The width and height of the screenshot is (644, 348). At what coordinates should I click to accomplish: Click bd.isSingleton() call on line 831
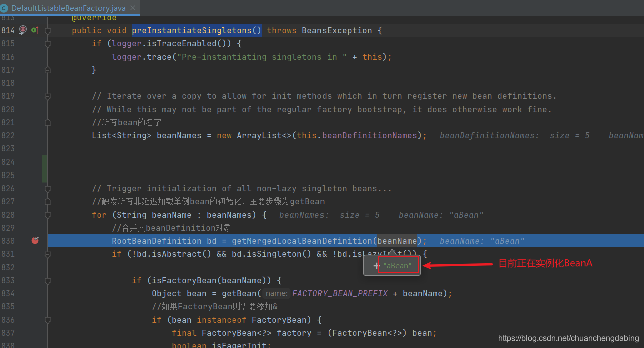[x=272, y=254]
